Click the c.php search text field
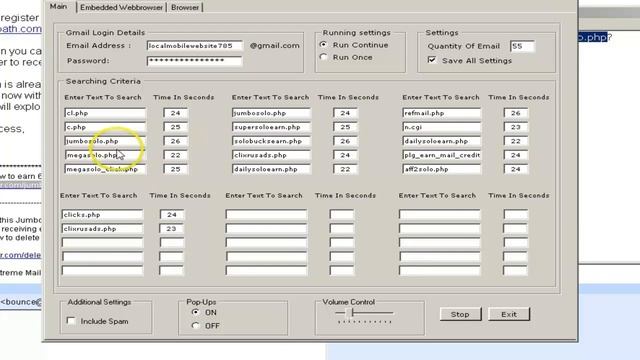The width and height of the screenshot is (640, 360). coord(105,127)
